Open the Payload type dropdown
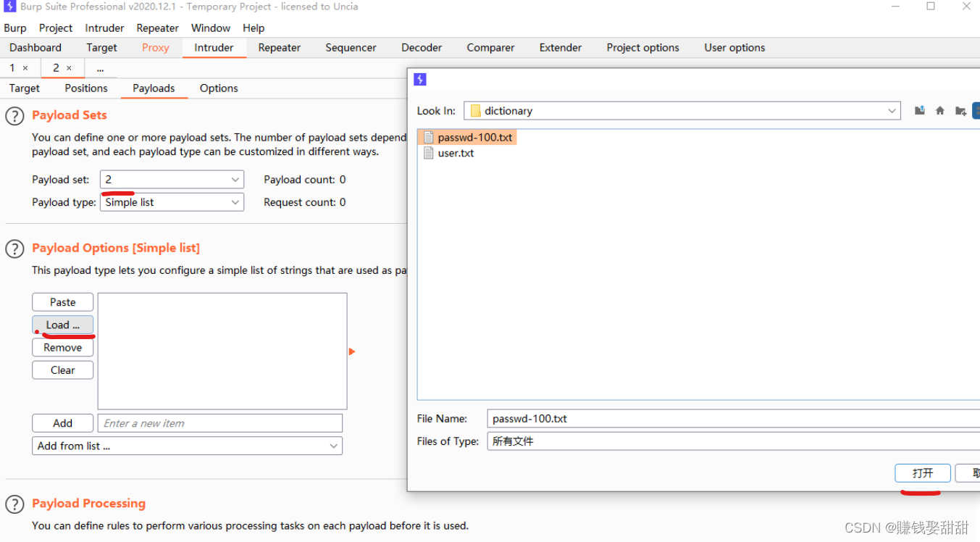Screen dimensions: 980x542 coord(235,203)
